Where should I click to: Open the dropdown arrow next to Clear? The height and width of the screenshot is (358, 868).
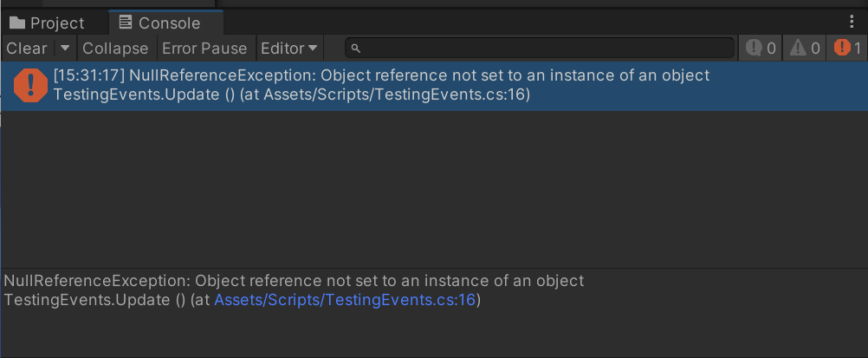point(65,49)
